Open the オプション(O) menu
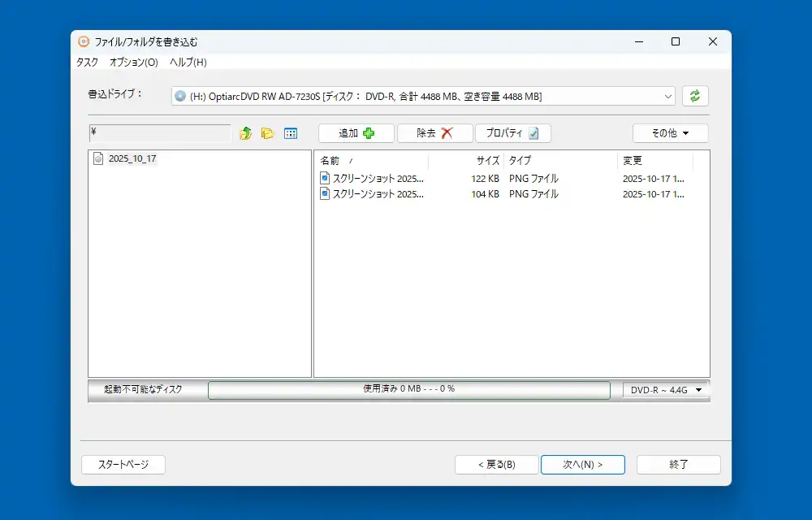812x520 pixels. [134, 62]
